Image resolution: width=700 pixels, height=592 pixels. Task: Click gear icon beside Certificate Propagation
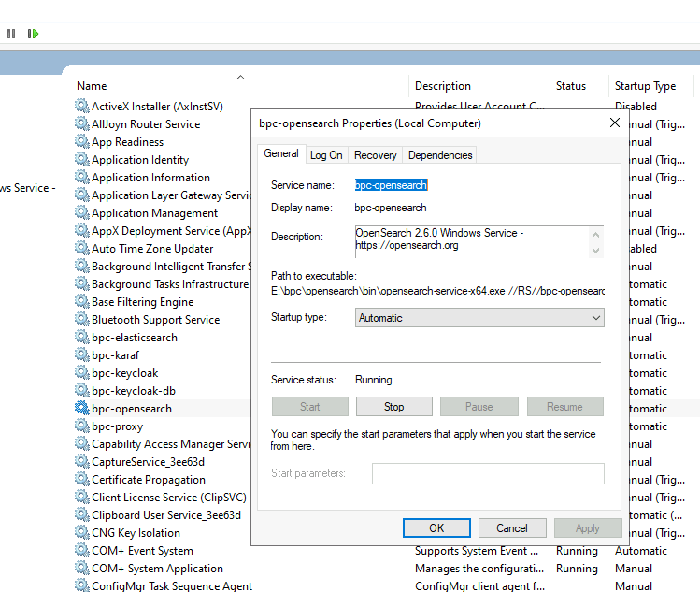coord(81,480)
